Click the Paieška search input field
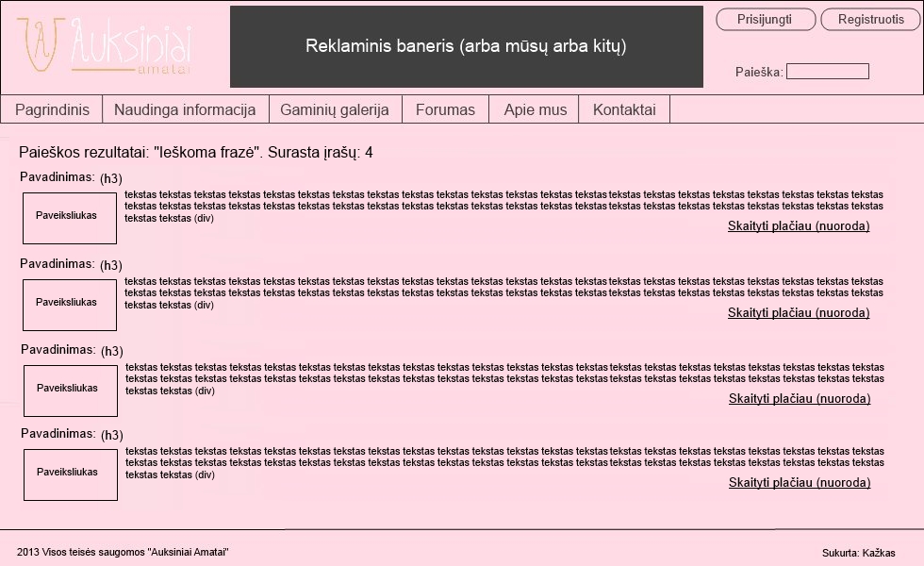 pos(827,72)
